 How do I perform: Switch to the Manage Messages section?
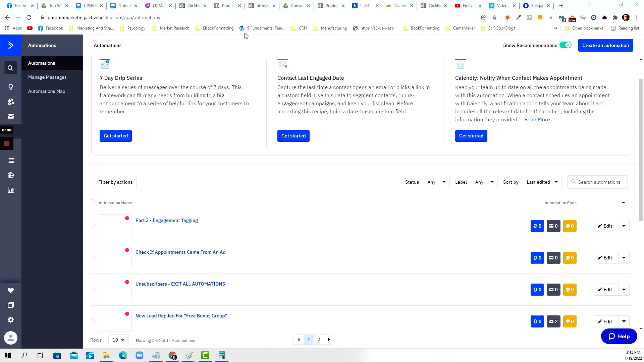click(x=47, y=77)
